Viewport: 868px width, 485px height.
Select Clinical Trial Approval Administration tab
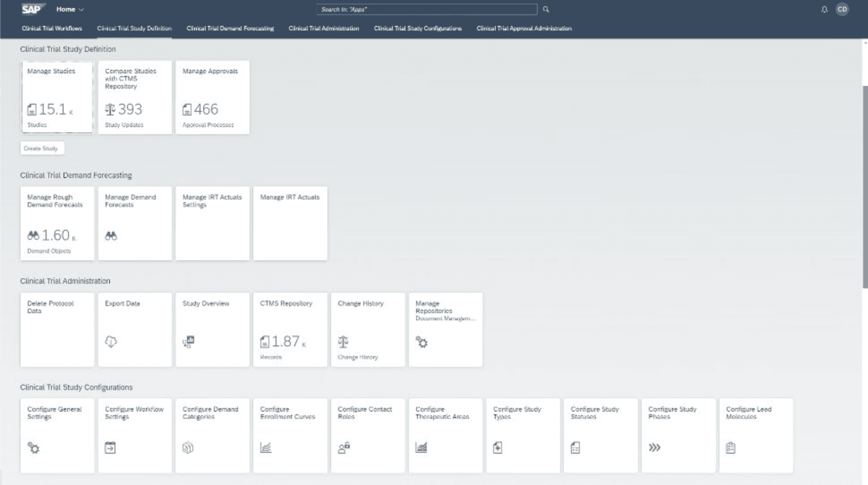[x=524, y=28]
